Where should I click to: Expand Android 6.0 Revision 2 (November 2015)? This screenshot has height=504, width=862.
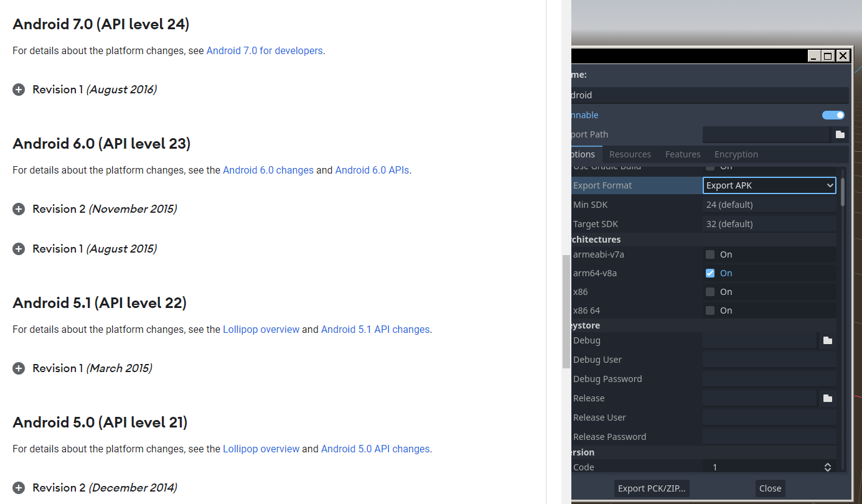pos(19,209)
